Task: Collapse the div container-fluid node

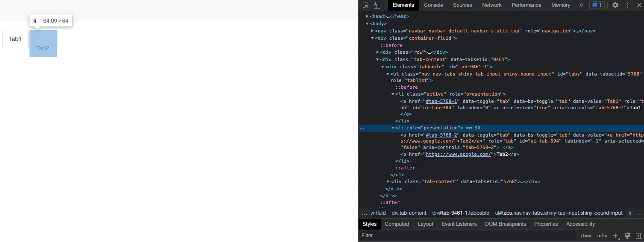Action: pyautogui.click(x=372, y=38)
